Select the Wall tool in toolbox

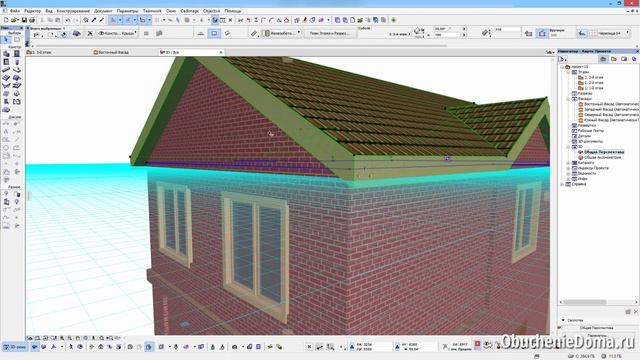pyautogui.click(x=6, y=53)
